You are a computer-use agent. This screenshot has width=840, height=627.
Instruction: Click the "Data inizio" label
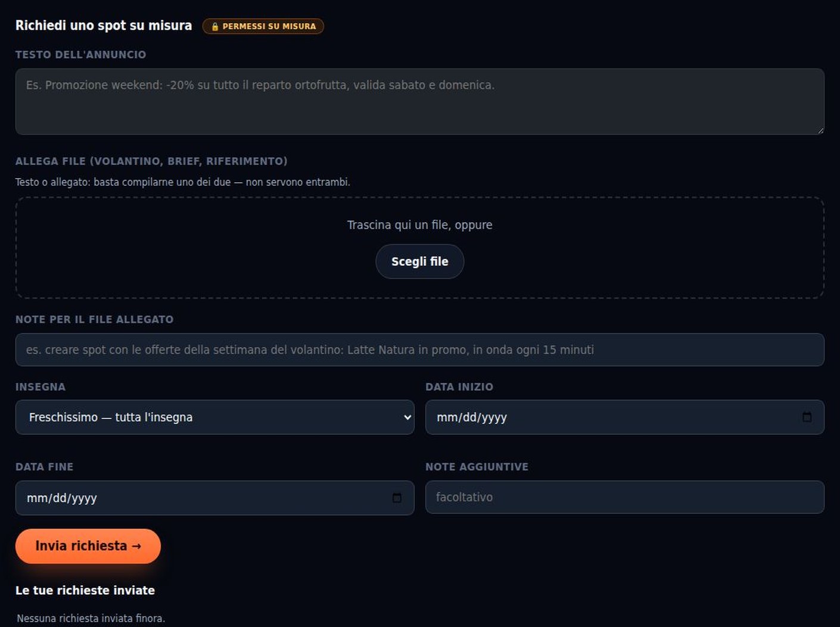point(459,387)
